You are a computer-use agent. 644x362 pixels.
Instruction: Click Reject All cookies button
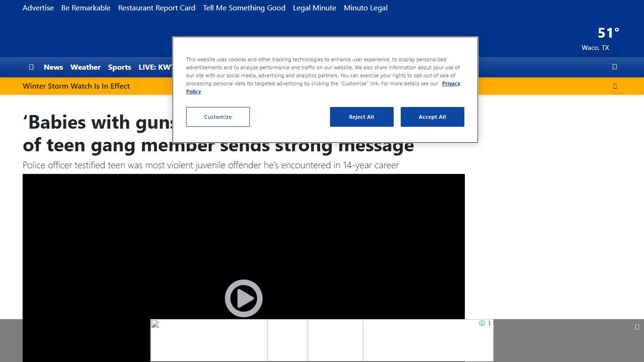click(x=361, y=117)
